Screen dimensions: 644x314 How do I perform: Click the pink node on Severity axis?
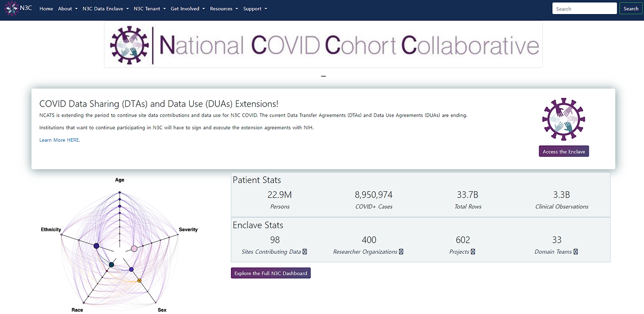(134, 249)
